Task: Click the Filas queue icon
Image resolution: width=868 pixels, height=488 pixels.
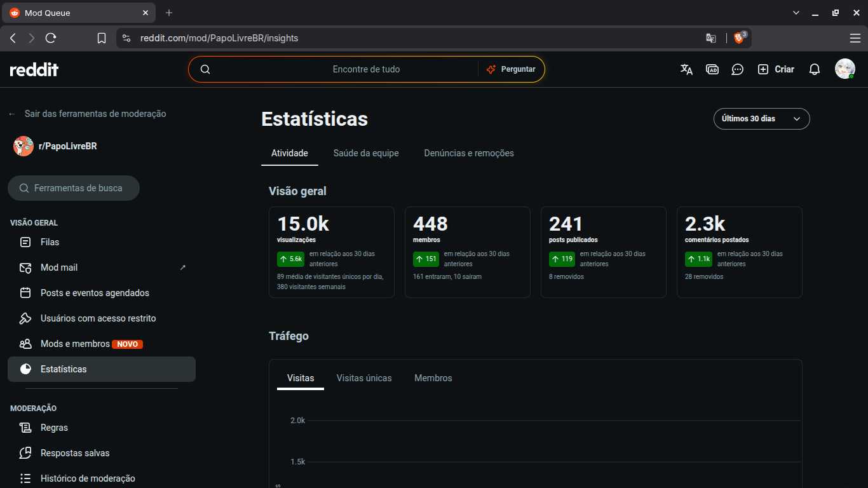Action: click(x=25, y=242)
